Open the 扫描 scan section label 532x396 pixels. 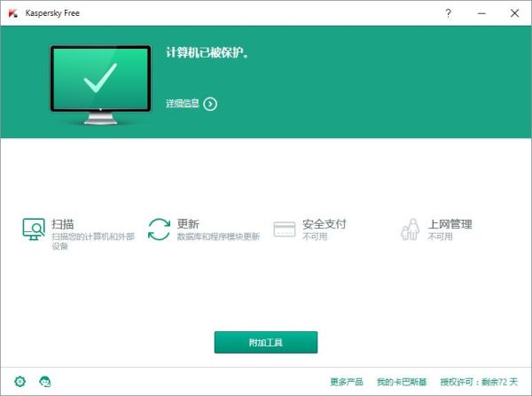pyautogui.click(x=63, y=224)
